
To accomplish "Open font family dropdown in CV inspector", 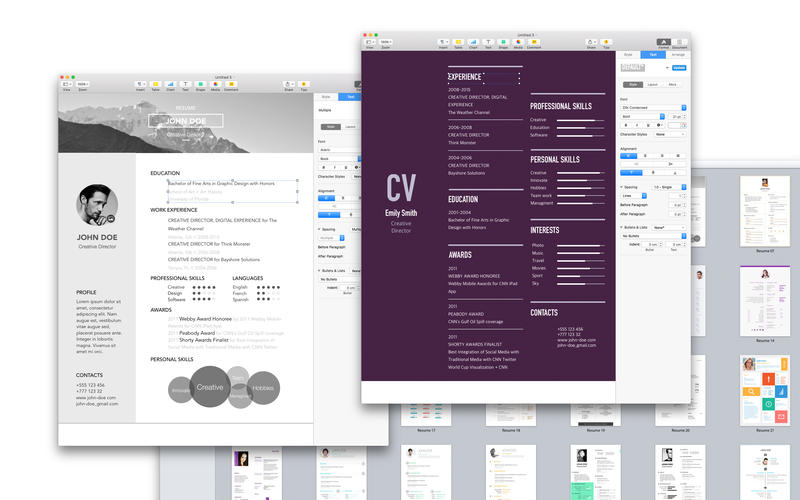I will click(653, 108).
